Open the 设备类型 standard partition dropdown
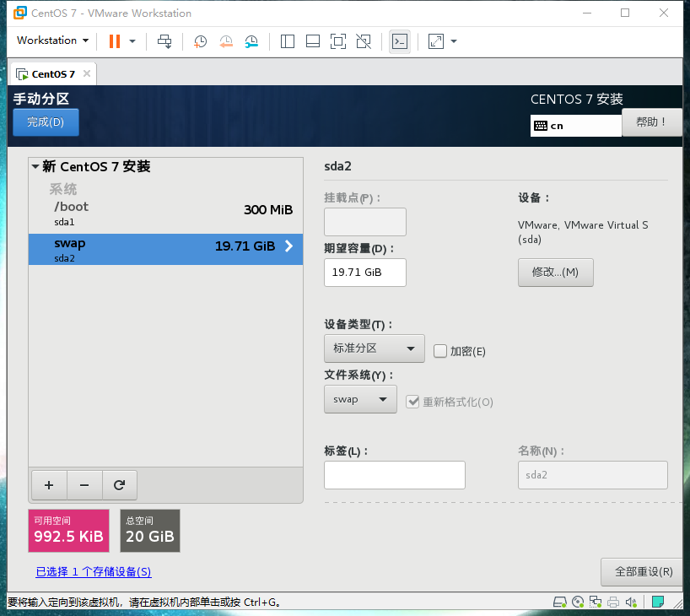 pyautogui.click(x=374, y=348)
